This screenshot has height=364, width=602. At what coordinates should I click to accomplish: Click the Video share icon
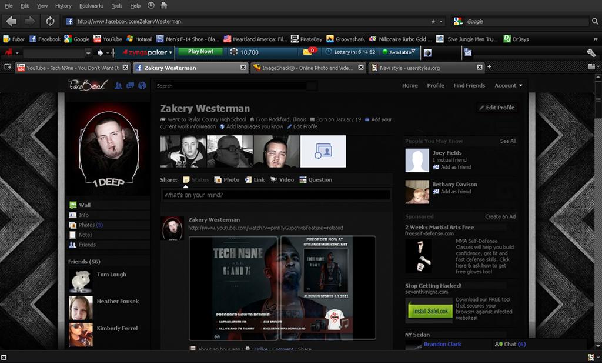coord(273,180)
